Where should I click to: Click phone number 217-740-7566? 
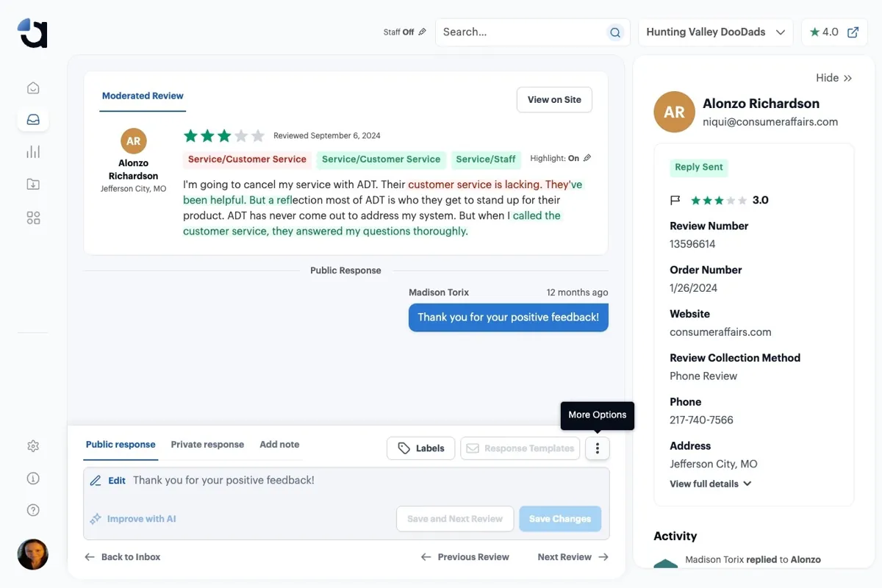click(701, 420)
